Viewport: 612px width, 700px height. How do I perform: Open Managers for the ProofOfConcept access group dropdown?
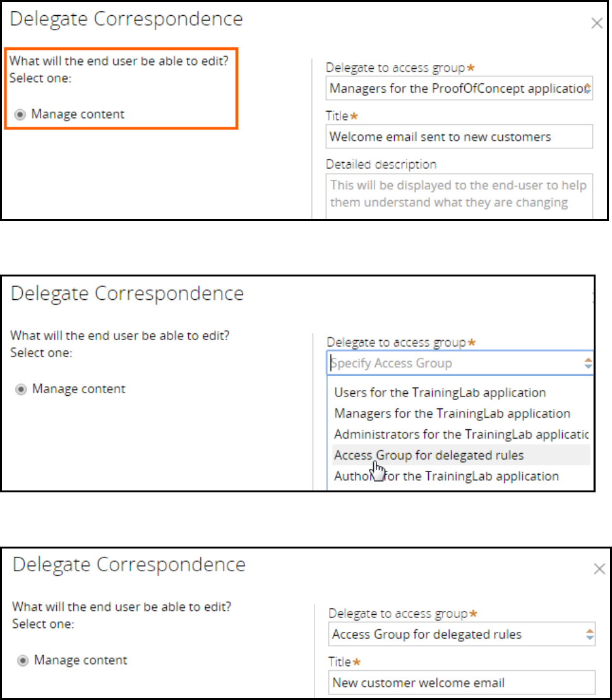coord(459,88)
